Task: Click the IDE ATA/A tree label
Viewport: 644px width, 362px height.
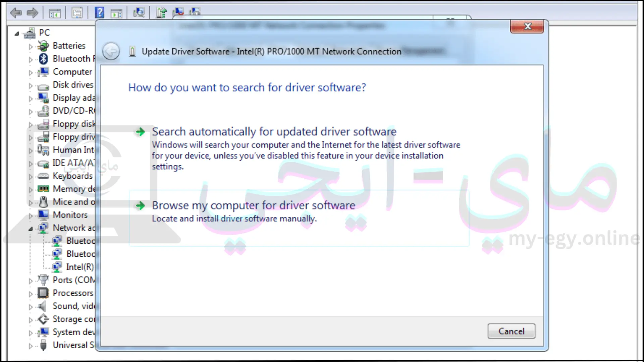Action: click(74, 163)
